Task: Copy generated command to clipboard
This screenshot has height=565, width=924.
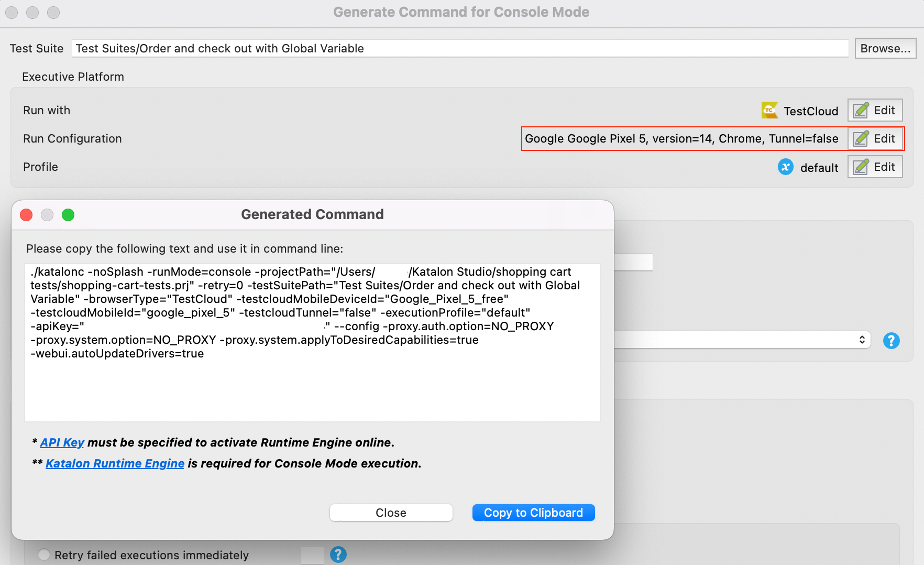Action: (x=533, y=513)
